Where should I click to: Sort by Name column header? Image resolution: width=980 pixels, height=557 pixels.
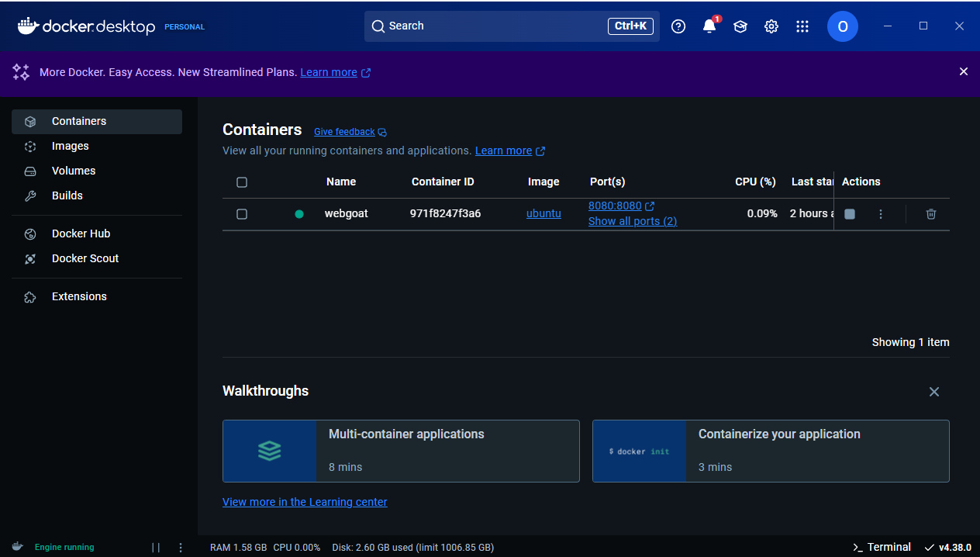(341, 182)
